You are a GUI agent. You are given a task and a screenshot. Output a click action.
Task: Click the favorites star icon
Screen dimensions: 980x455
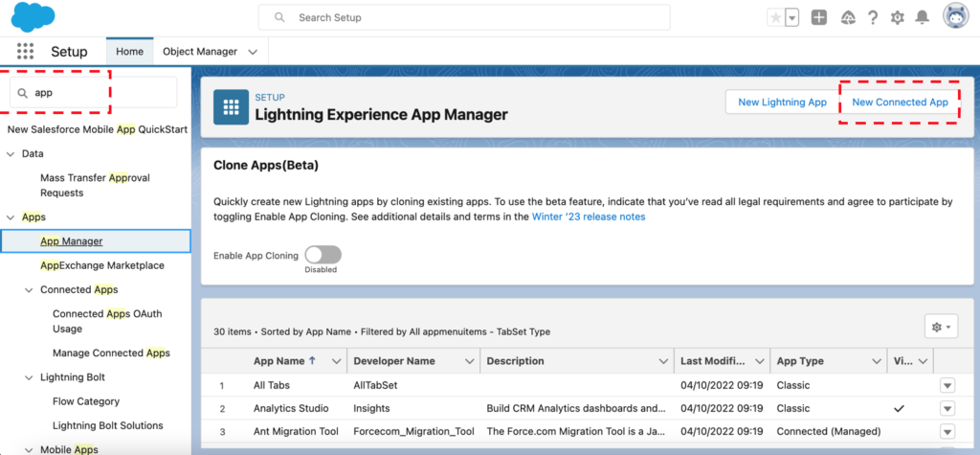click(775, 17)
